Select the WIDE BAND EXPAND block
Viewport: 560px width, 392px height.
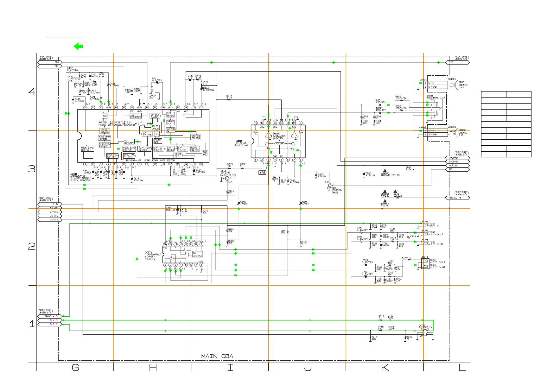pos(105,138)
